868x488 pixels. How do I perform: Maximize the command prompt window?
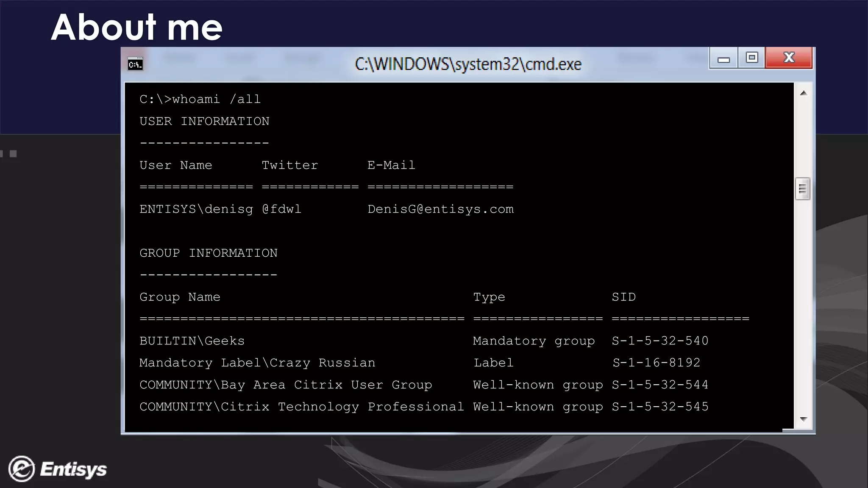click(751, 58)
